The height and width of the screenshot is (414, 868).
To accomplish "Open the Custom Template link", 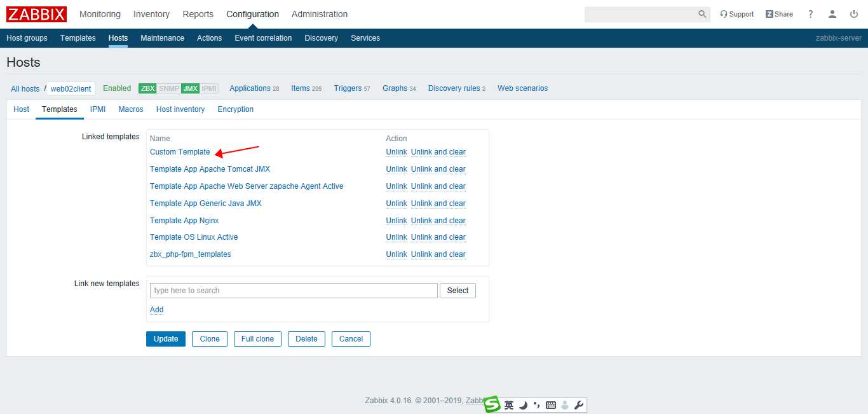I will (x=180, y=152).
